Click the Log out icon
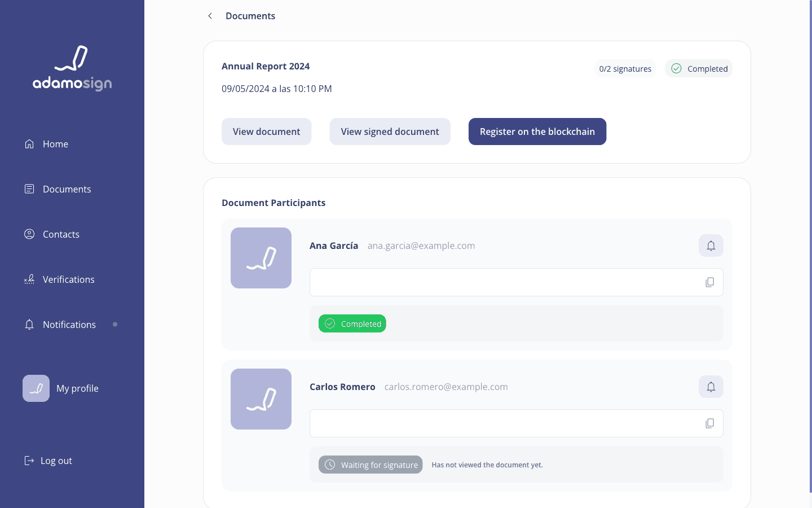The width and height of the screenshot is (812, 508). (29, 461)
